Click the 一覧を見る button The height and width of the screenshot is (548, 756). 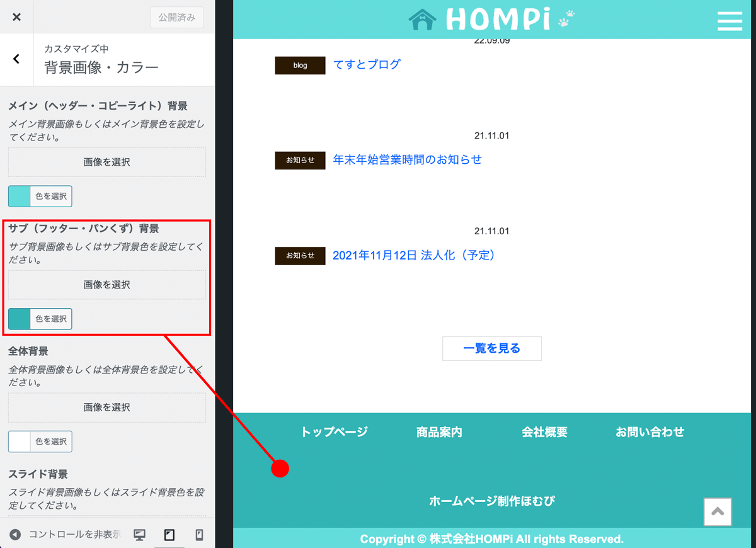[491, 348]
